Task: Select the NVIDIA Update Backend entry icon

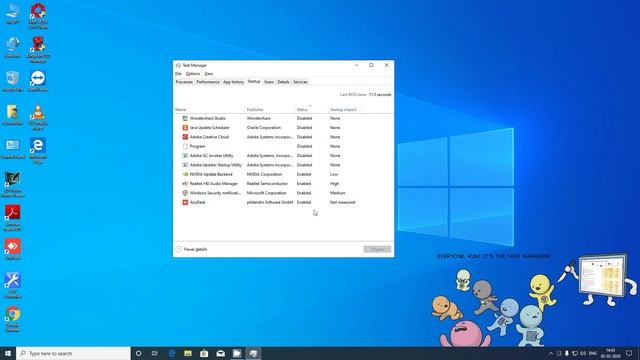Action: [185, 174]
